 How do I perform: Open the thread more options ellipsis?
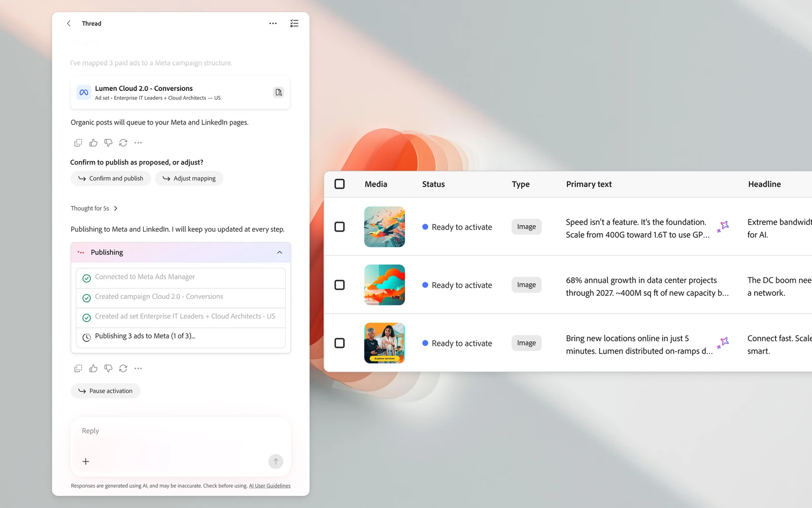point(273,23)
